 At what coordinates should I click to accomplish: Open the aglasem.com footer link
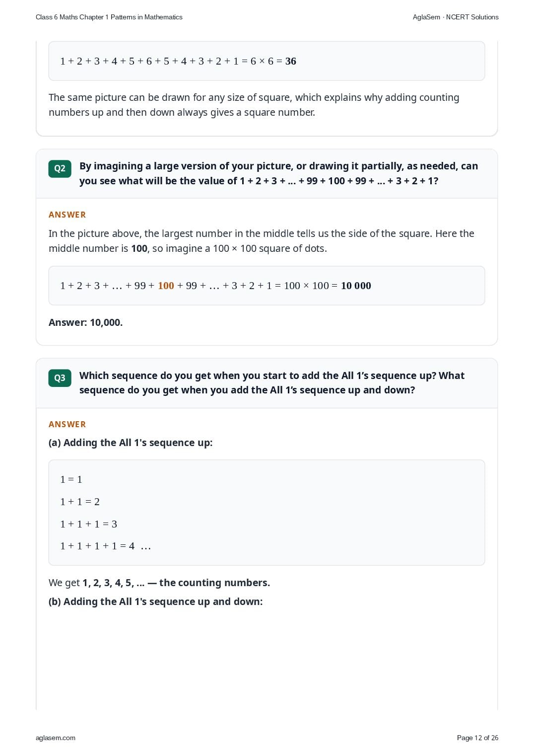(56, 738)
